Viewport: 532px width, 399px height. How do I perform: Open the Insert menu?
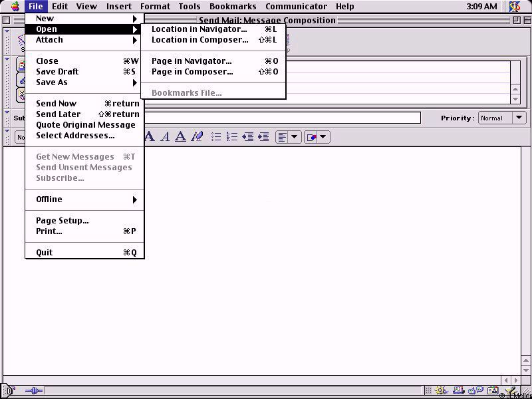pos(119,7)
